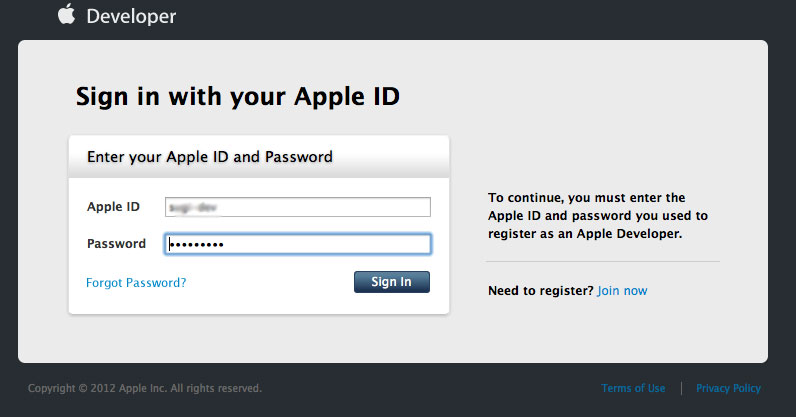The width and height of the screenshot is (796, 417).
Task: Open the Privacy Policy link
Action: click(x=728, y=388)
